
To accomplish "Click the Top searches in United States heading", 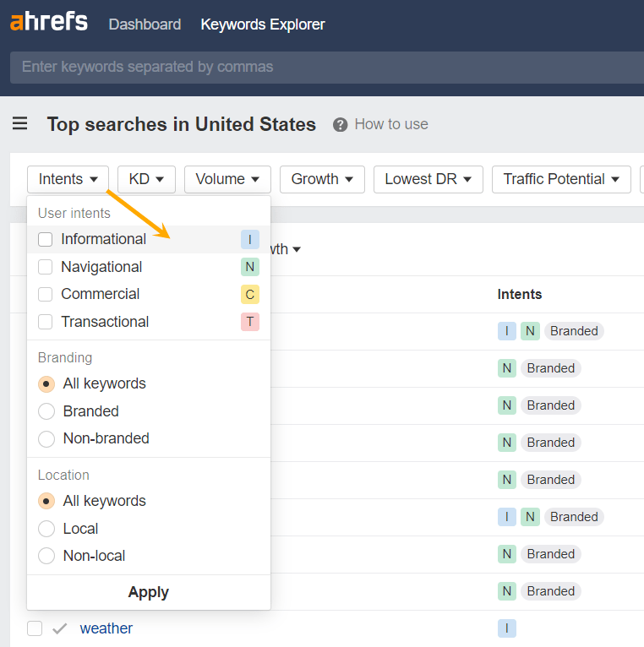I will (182, 124).
